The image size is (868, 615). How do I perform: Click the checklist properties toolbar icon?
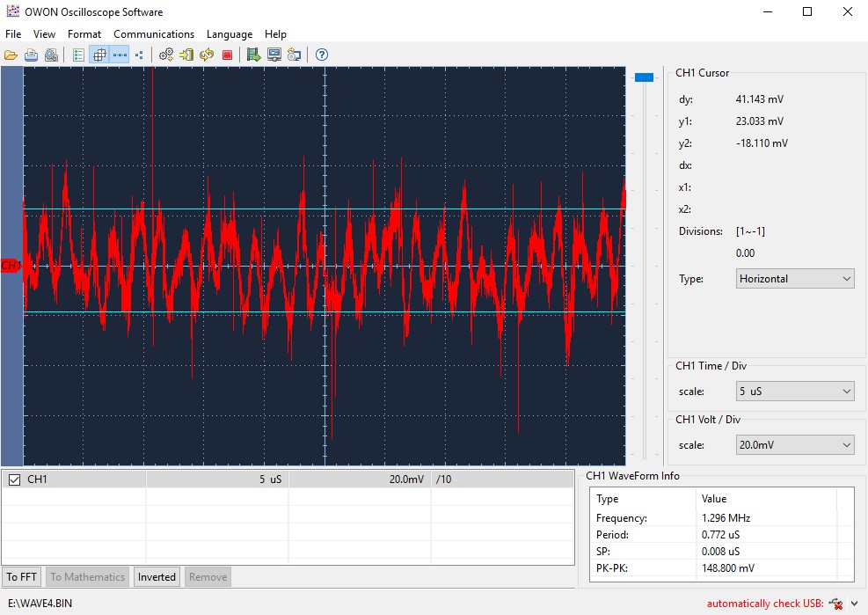click(x=78, y=55)
